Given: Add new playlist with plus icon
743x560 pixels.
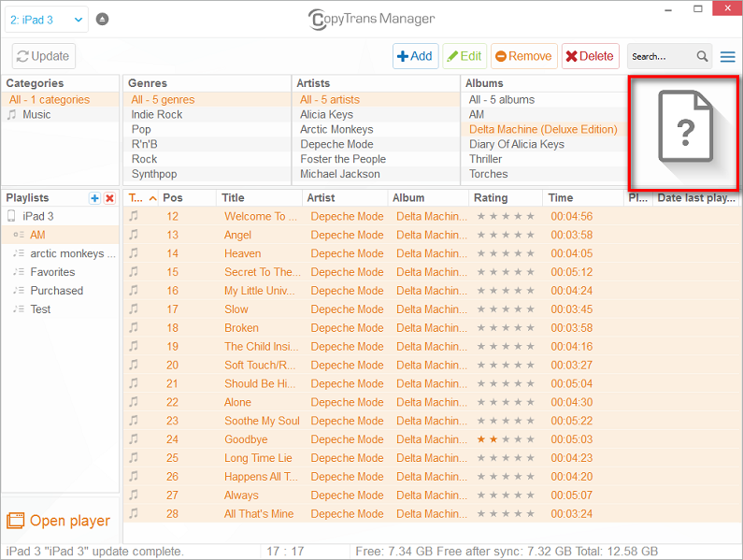Looking at the screenshot, I should click(94, 198).
